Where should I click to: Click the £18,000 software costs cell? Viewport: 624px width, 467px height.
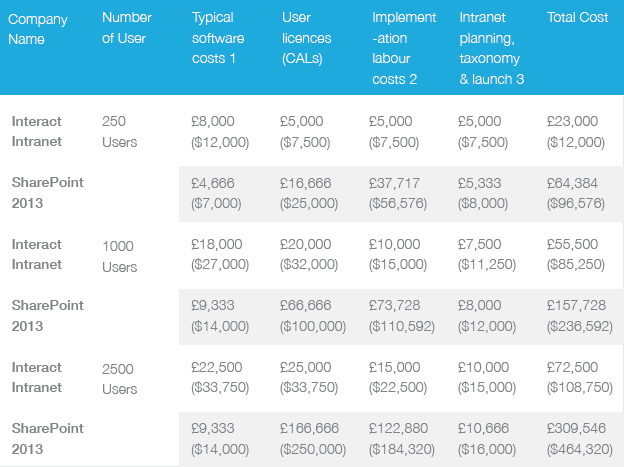coord(218,254)
